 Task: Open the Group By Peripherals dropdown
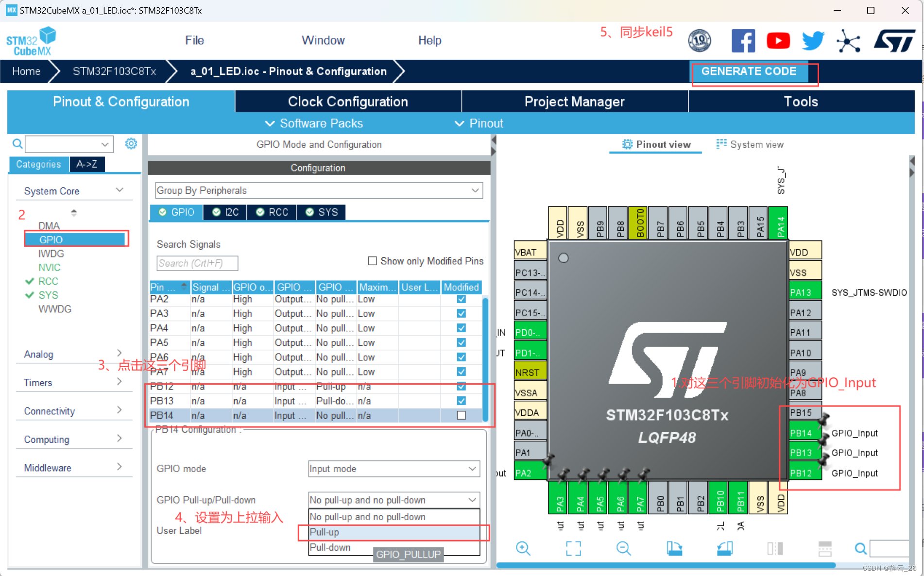click(475, 190)
